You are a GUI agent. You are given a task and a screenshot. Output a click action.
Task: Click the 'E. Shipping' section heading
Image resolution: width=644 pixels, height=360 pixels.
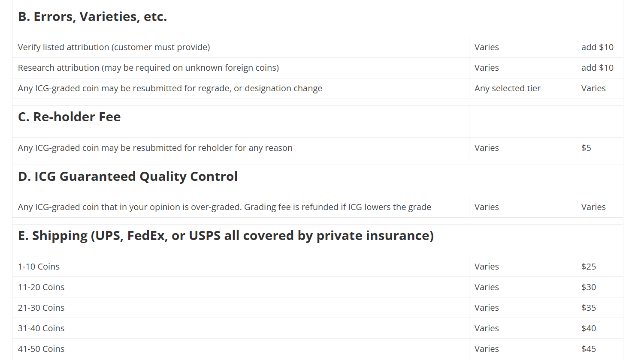click(226, 236)
